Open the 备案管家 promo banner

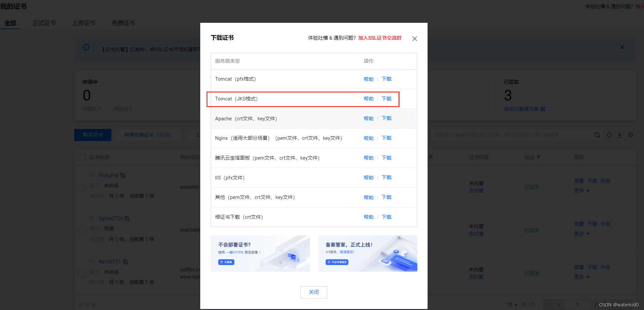[x=368, y=253]
